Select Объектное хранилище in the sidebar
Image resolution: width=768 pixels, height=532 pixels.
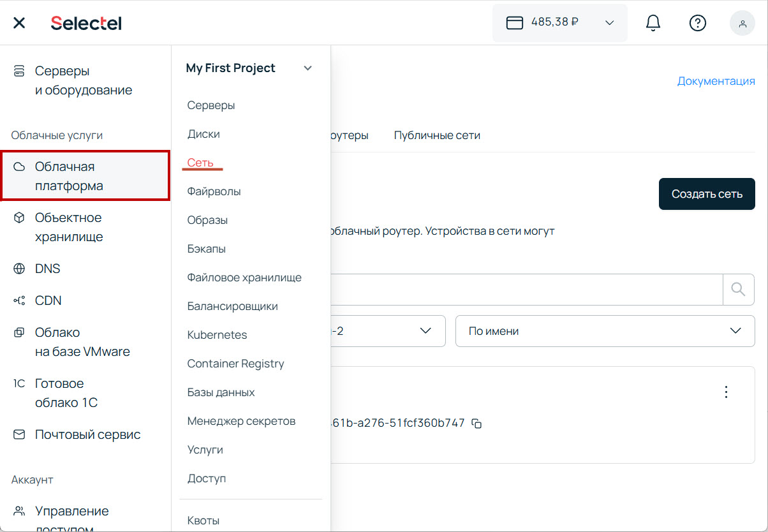point(68,227)
